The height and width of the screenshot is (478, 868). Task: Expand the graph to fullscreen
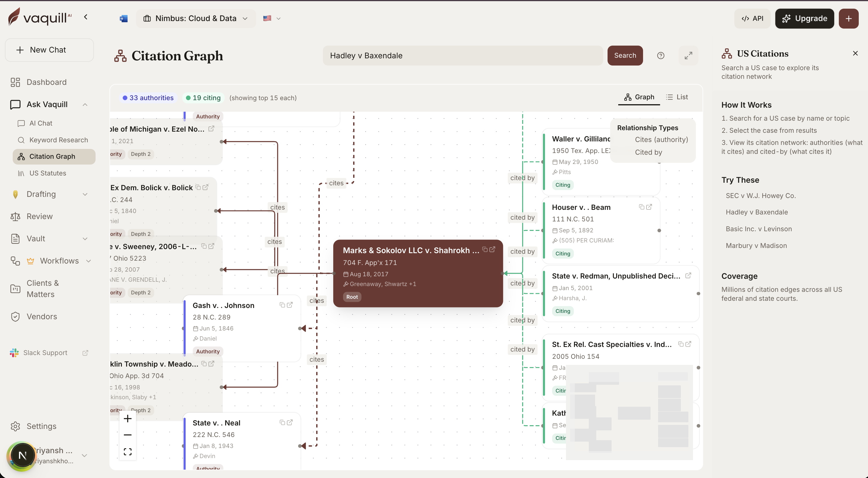point(688,56)
